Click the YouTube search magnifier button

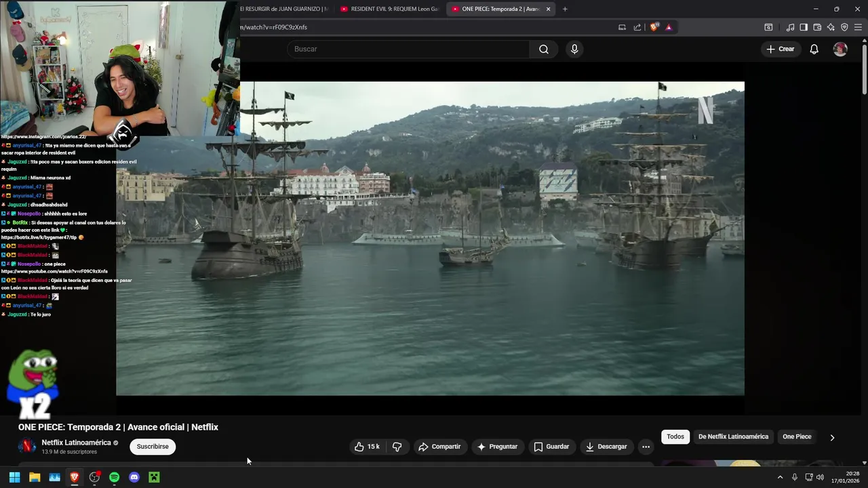(544, 49)
